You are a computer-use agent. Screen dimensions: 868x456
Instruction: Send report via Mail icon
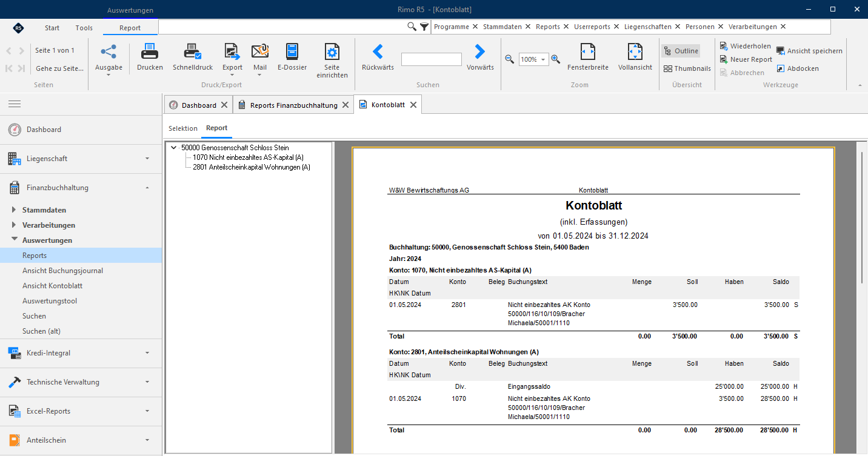[x=260, y=51]
